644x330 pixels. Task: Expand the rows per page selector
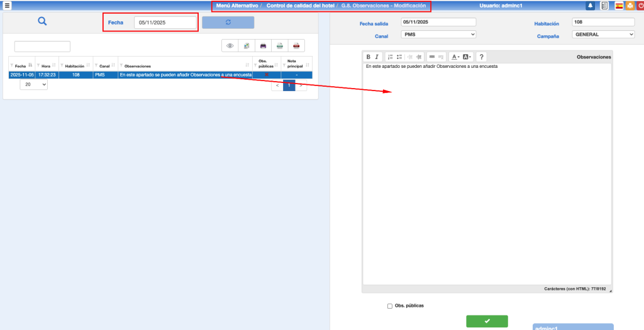[33, 85]
